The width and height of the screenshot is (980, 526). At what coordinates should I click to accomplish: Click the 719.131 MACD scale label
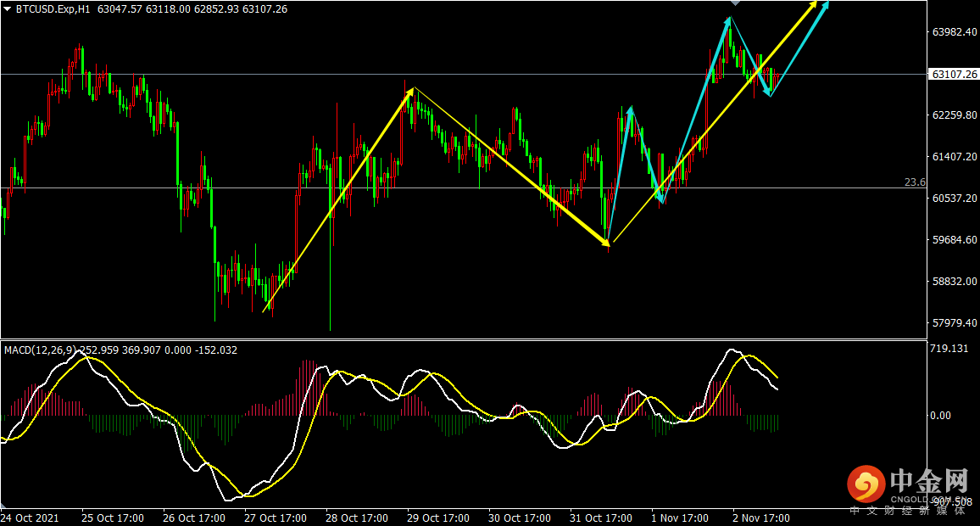(949, 349)
